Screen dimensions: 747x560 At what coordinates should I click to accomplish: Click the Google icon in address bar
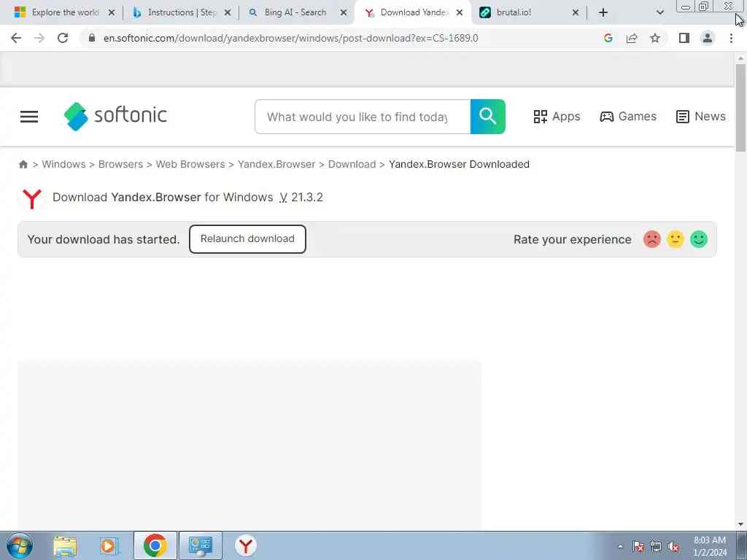[608, 38]
